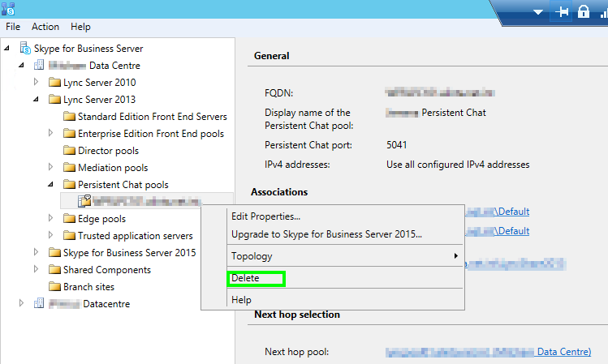
Task: Open the Action menu
Action: pos(45,27)
